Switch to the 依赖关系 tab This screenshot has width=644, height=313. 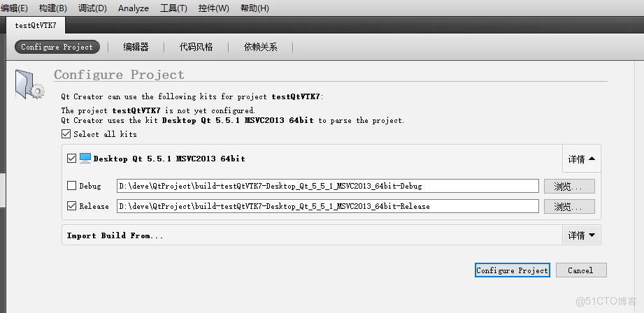pyautogui.click(x=260, y=47)
